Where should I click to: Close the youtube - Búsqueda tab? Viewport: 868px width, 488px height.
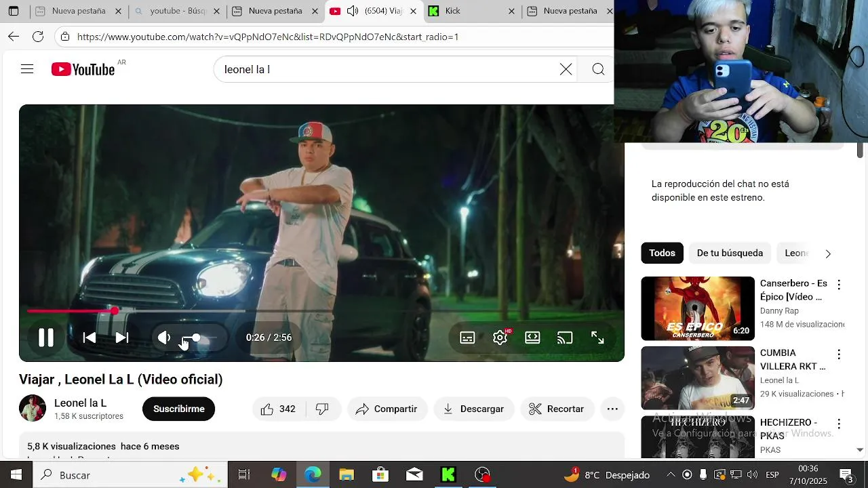tap(217, 11)
